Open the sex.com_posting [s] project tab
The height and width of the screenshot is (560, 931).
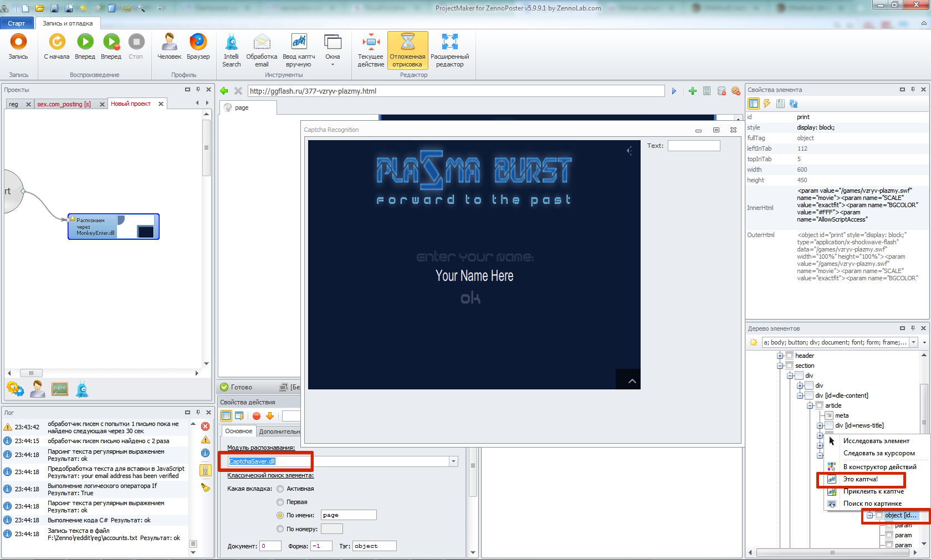point(64,104)
